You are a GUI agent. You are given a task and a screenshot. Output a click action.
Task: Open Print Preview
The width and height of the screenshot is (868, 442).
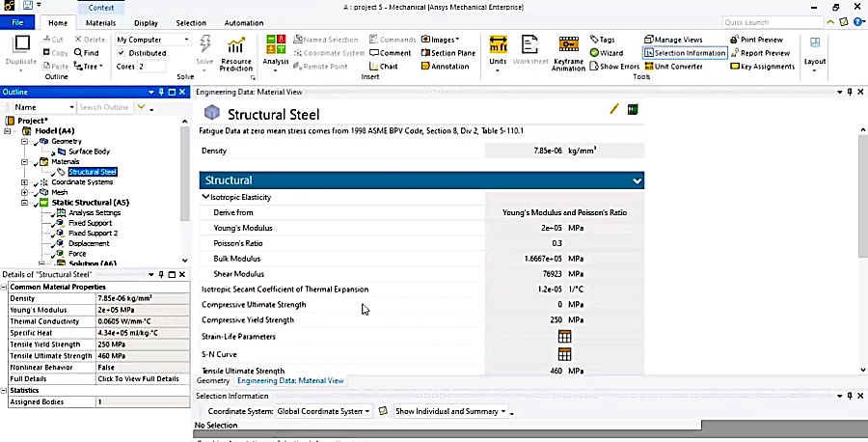[x=756, y=40]
